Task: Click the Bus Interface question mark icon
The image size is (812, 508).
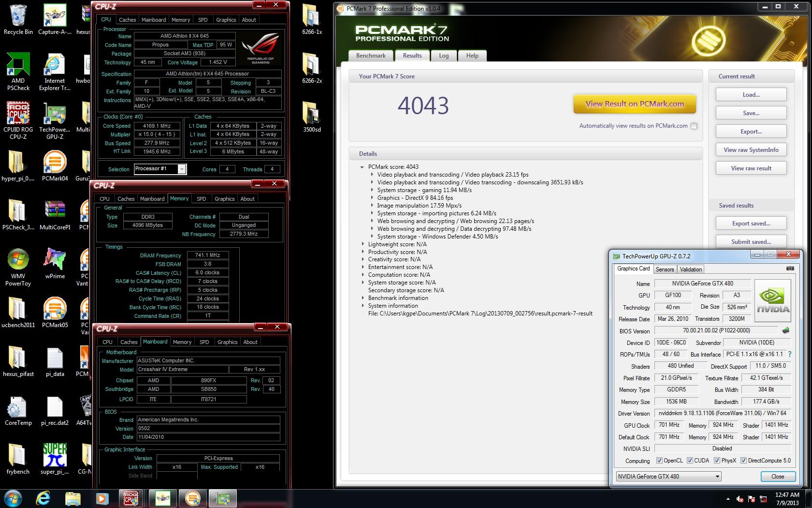Action: pos(790,354)
